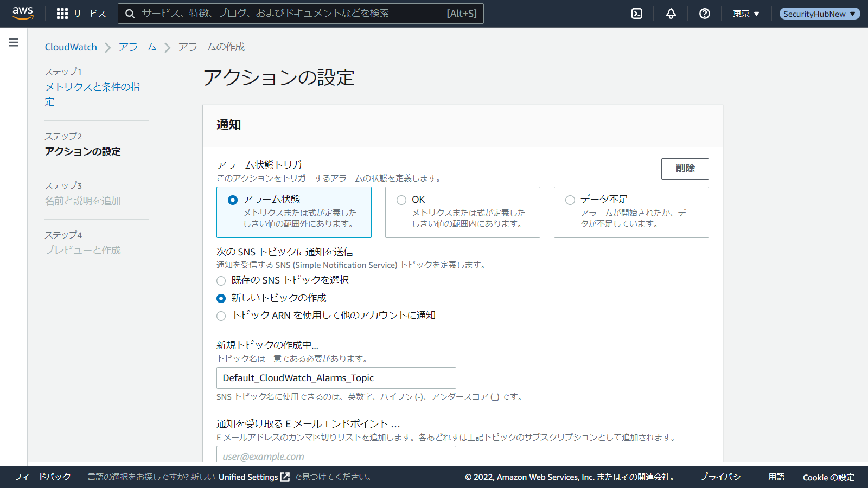Open the notifications bell icon
The height and width of the screenshot is (488, 868).
(x=671, y=14)
